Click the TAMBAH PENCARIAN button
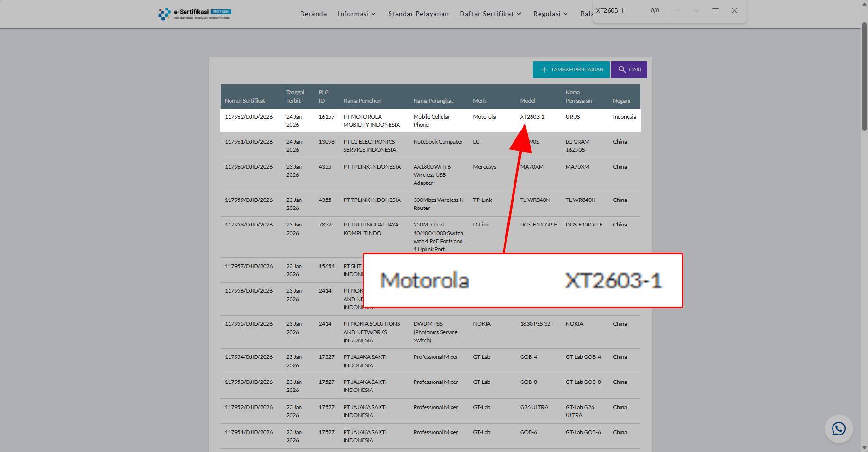 coord(571,70)
